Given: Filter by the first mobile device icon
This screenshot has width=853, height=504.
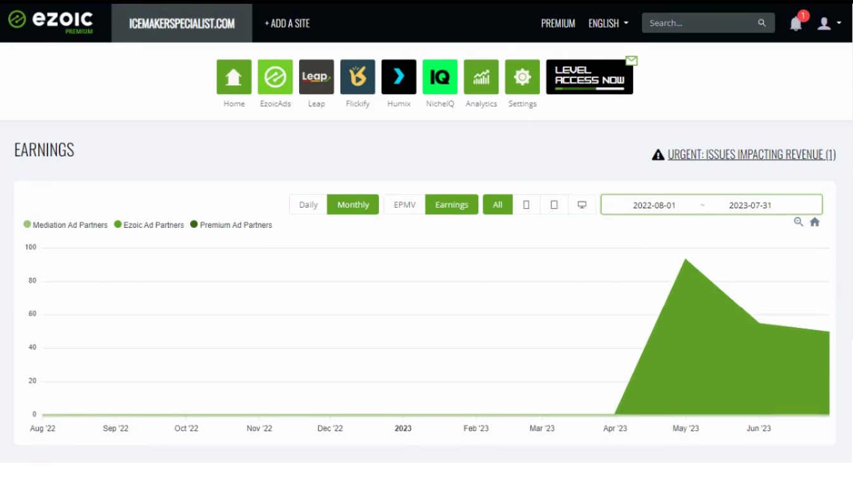Looking at the screenshot, I should tap(526, 205).
